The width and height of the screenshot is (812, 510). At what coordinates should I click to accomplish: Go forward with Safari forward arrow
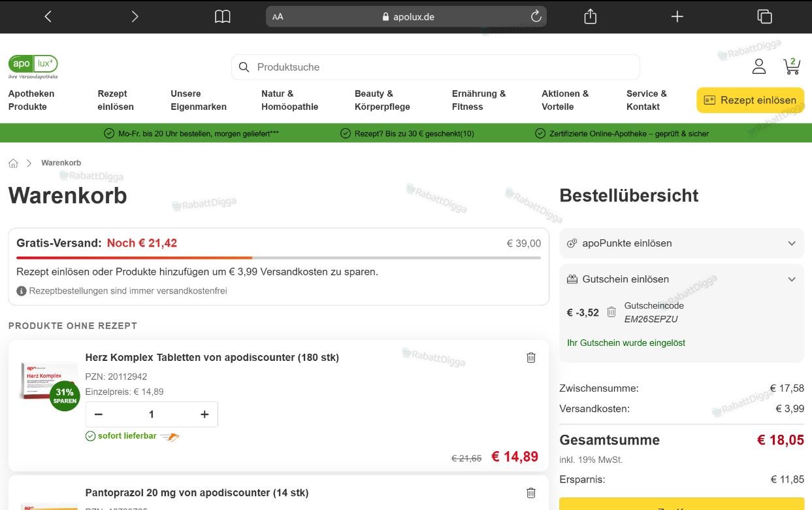point(135,17)
